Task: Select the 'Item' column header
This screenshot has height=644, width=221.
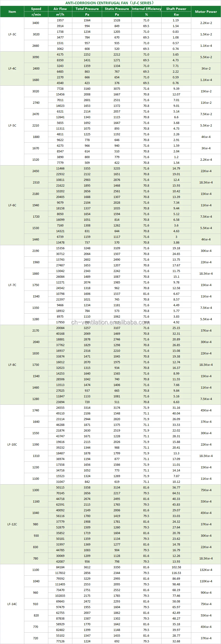Action: (12, 12)
